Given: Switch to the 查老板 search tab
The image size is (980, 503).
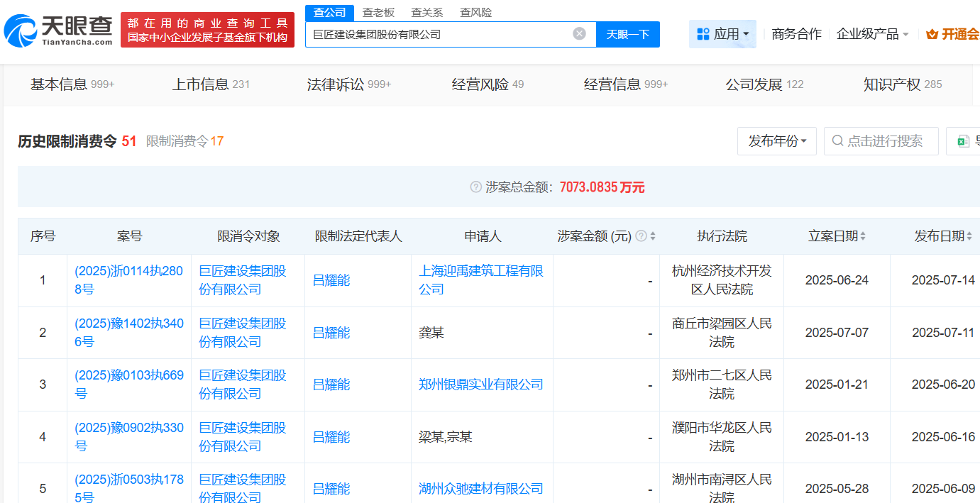Looking at the screenshot, I should click(378, 12).
